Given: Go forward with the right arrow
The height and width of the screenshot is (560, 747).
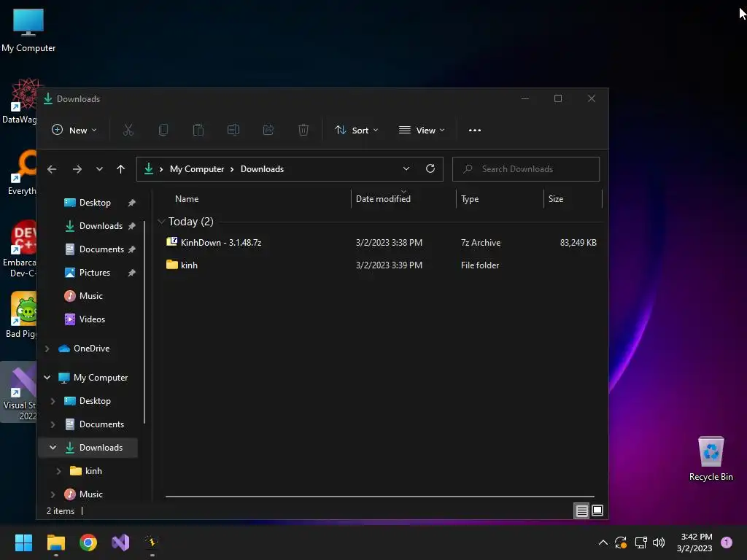Looking at the screenshot, I should pyautogui.click(x=77, y=169).
